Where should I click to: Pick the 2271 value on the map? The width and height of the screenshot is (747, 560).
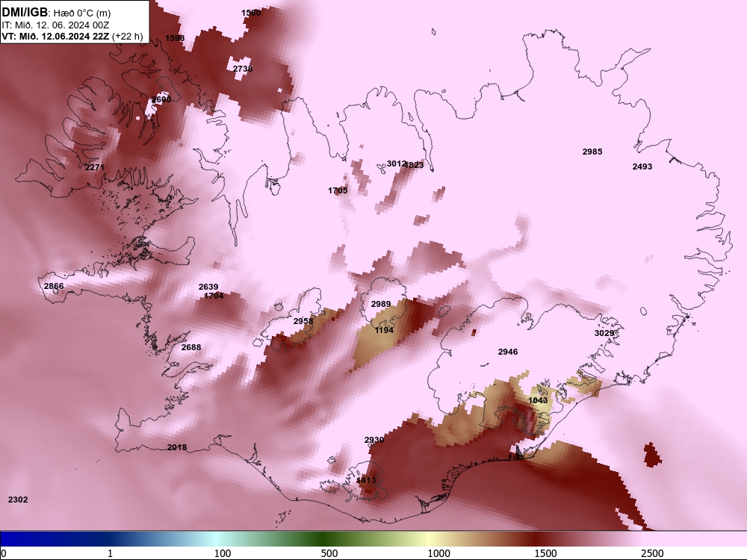point(94,167)
